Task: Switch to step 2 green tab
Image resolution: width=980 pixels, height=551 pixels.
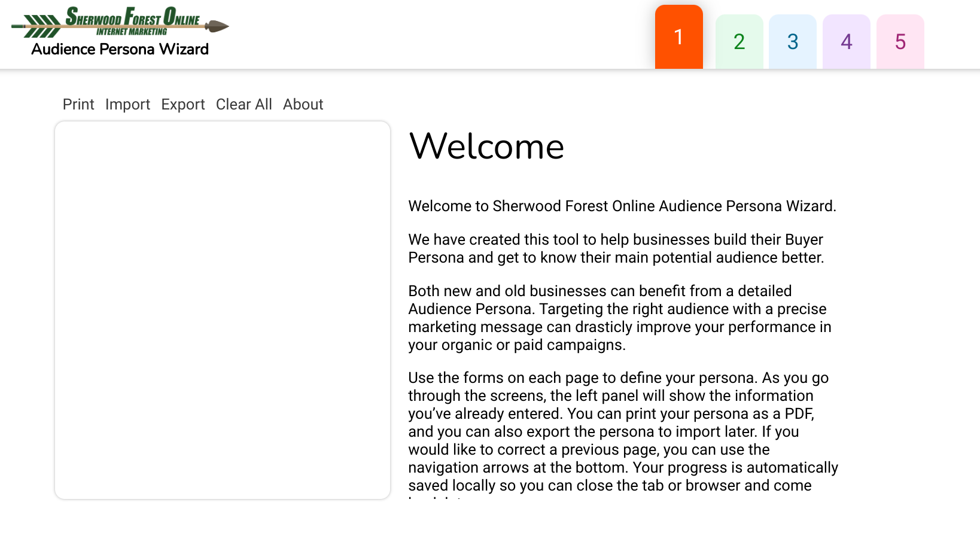Action: pyautogui.click(x=739, y=42)
